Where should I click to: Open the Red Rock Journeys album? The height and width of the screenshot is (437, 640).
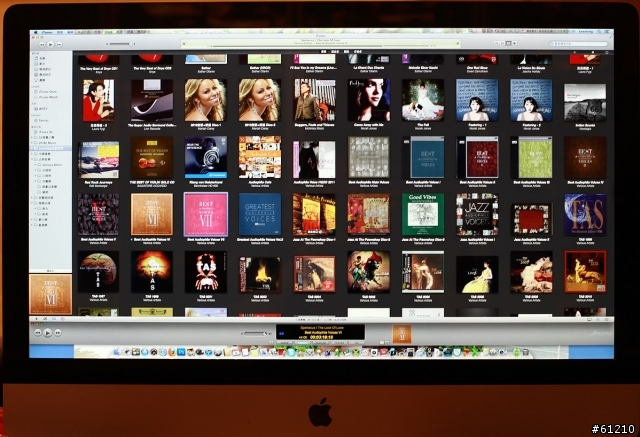[98, 160]
